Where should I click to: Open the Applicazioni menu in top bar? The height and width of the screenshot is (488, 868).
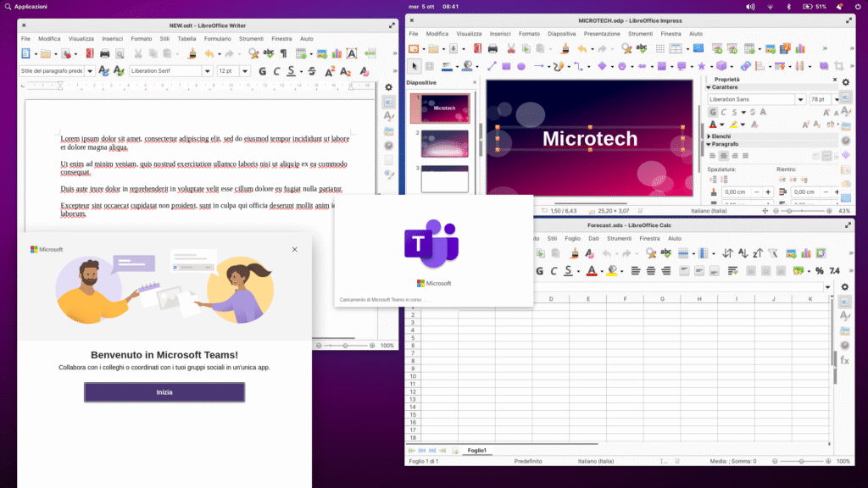point(31,6)
